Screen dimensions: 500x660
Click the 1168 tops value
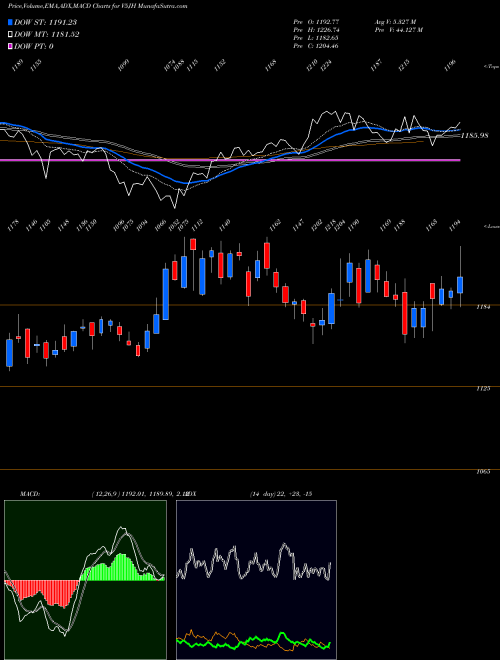pyautogui.click(x=271, y=65)
